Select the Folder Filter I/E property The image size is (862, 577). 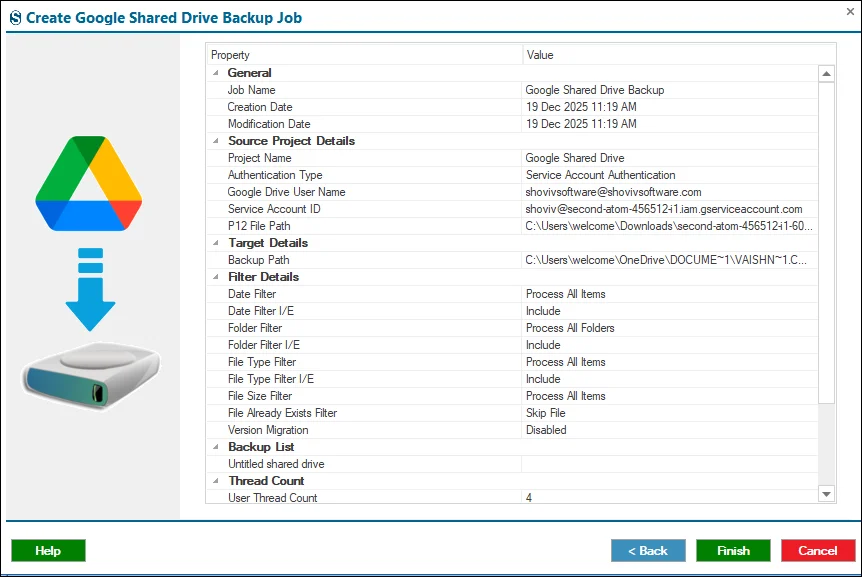click(x=264, y=345)
